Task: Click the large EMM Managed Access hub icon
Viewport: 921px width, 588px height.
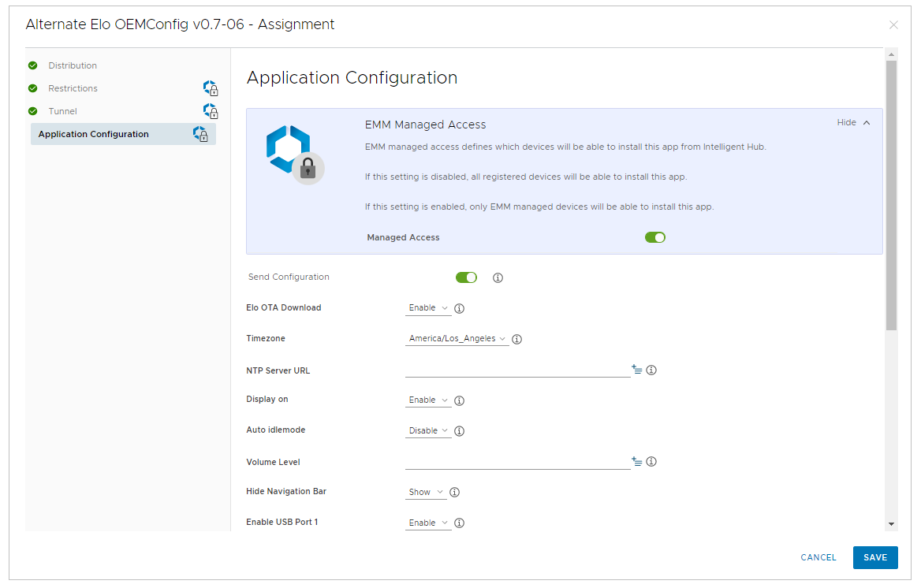Action: coord(295,154)
